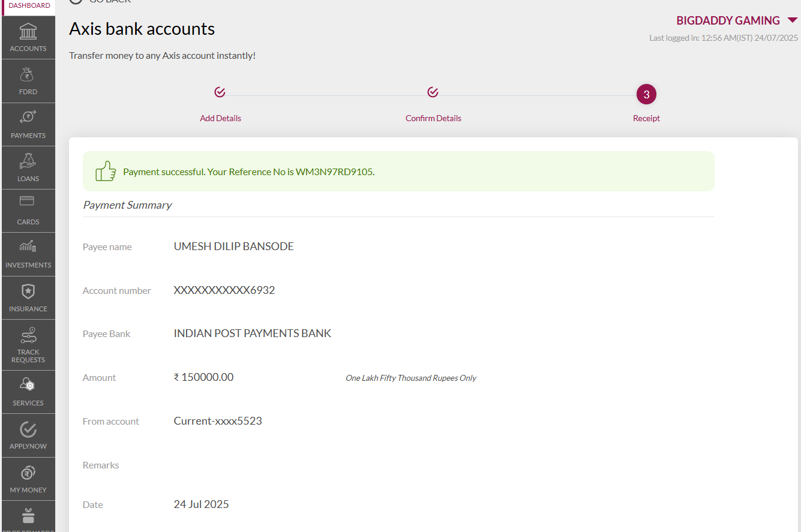Open the Investments chart icon
Image resolution: width=801 pixels, height=532 pixels.
28,246
